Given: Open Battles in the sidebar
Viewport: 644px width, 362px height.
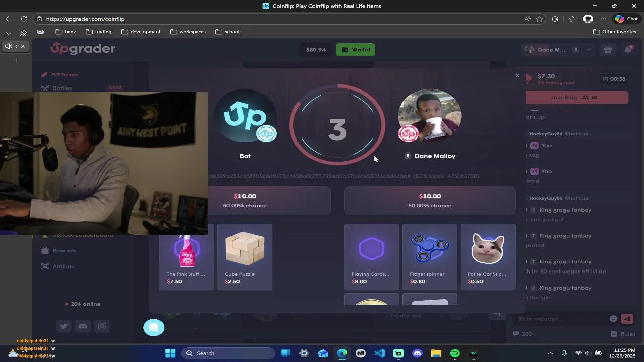Looking at the screenshot, I should (62, 88).
